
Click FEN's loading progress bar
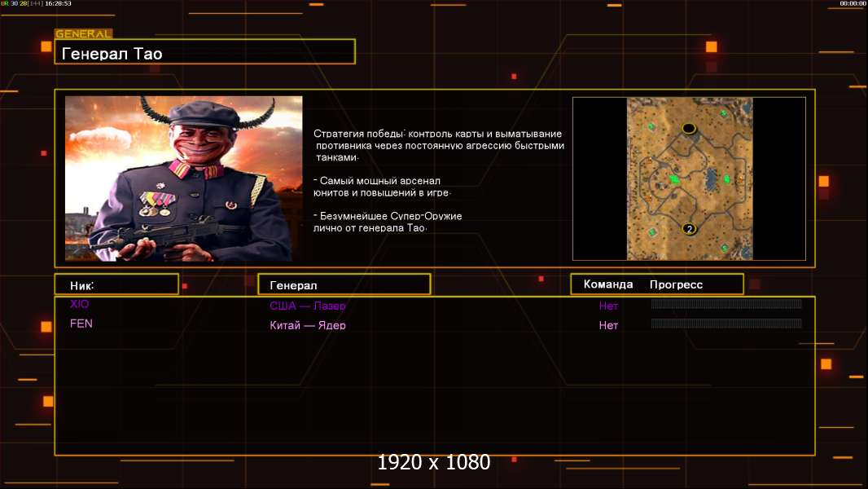[x=726, y=324]
